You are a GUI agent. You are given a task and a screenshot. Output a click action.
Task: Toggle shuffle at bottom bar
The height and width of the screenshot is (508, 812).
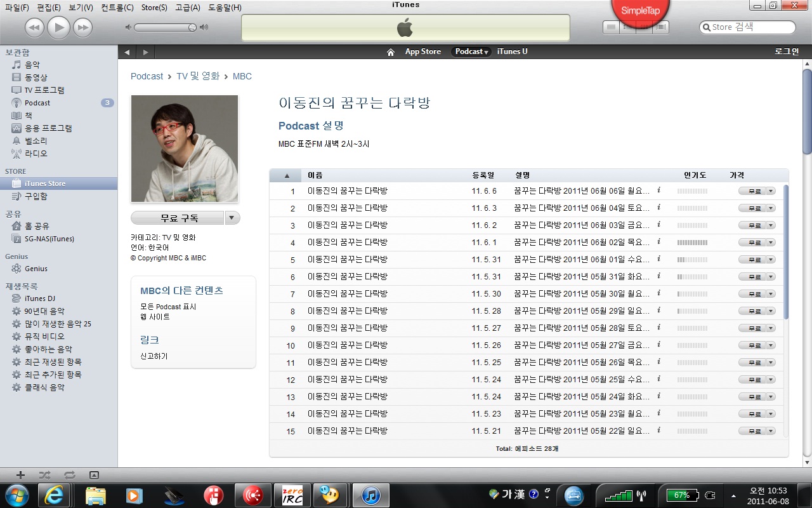[45, 475]
